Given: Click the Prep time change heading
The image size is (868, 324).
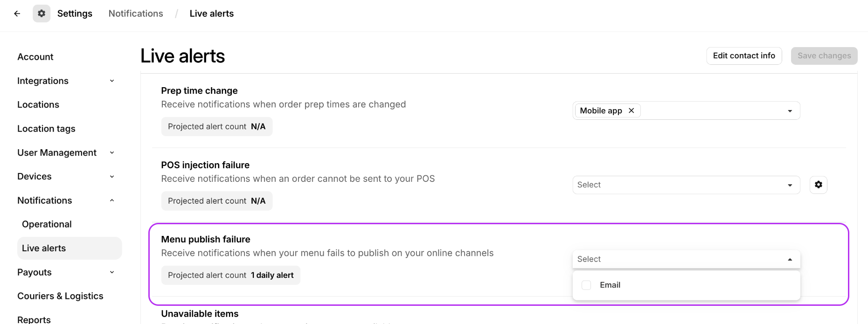Looking at the screenshot, I should [199, 90].
